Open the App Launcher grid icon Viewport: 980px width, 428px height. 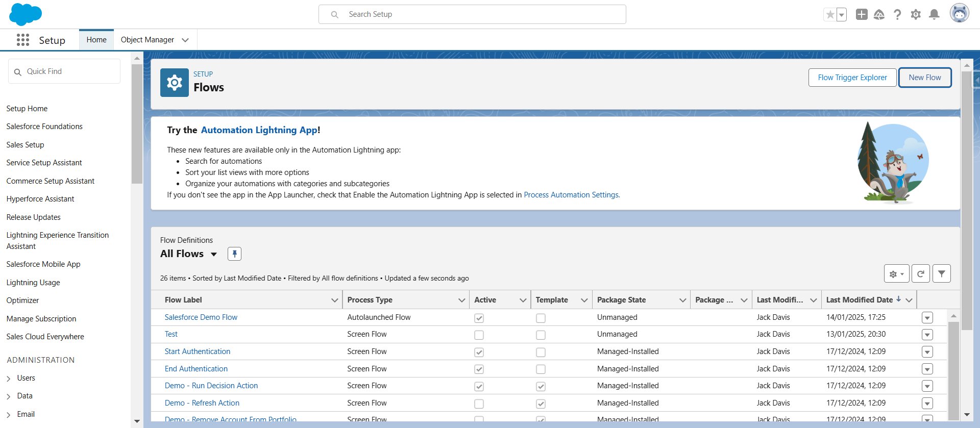click(x=23, y=40)
